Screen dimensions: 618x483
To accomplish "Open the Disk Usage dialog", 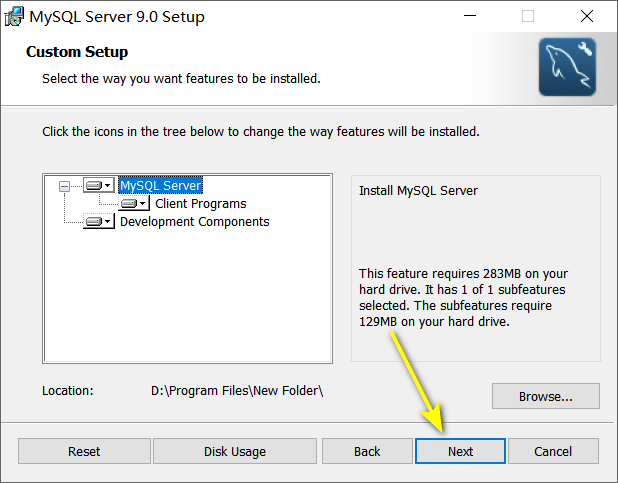I will click(x=235, y=451).
